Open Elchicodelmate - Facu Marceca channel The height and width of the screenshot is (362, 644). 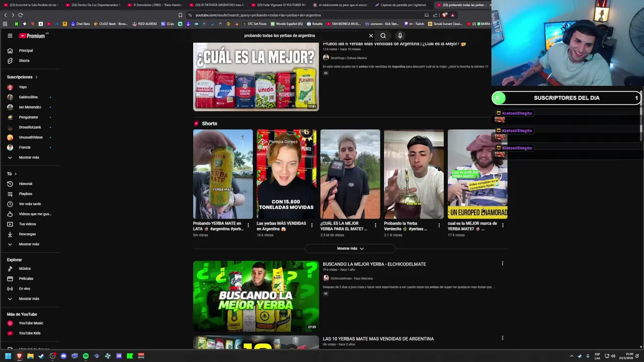(x=352, y=278)
